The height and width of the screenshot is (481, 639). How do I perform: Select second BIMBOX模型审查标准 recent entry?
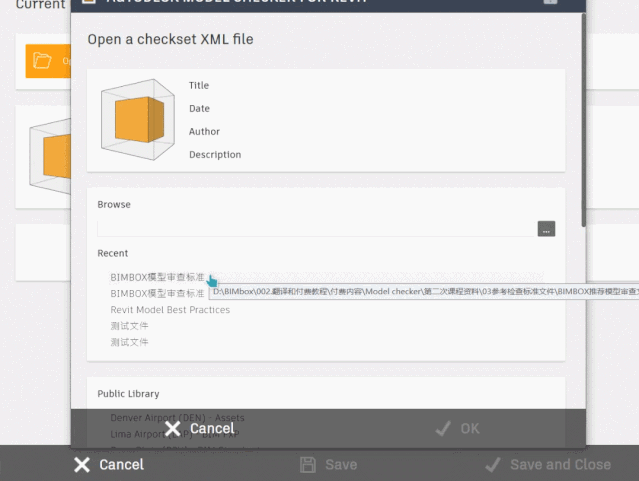(x=157, y=293)
